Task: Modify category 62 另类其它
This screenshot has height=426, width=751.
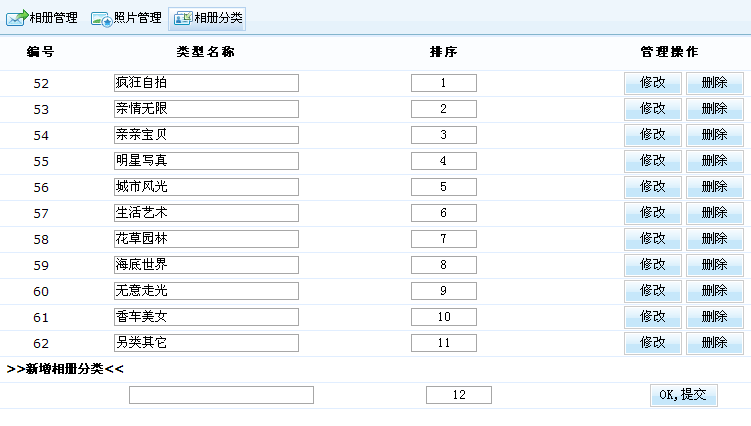Action: 652,343
